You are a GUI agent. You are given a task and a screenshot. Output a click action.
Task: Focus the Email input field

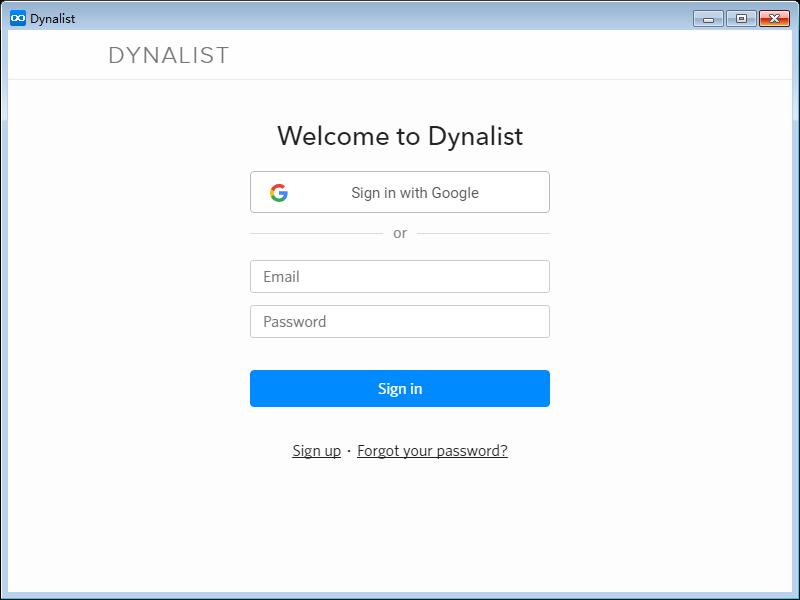click(400, 277)
